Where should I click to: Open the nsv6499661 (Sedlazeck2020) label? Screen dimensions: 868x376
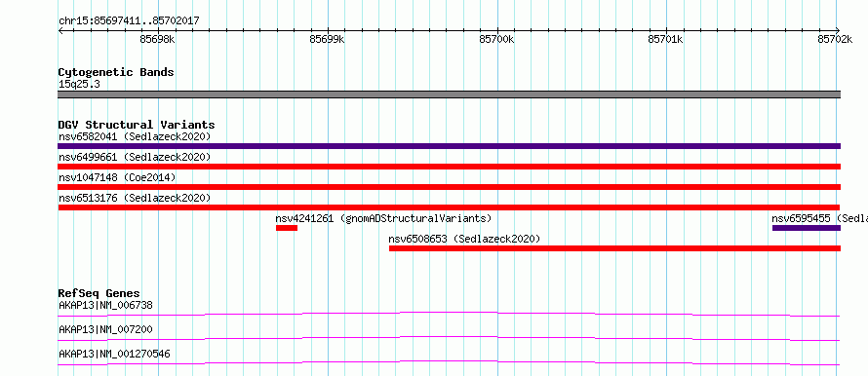pos(135,157)
